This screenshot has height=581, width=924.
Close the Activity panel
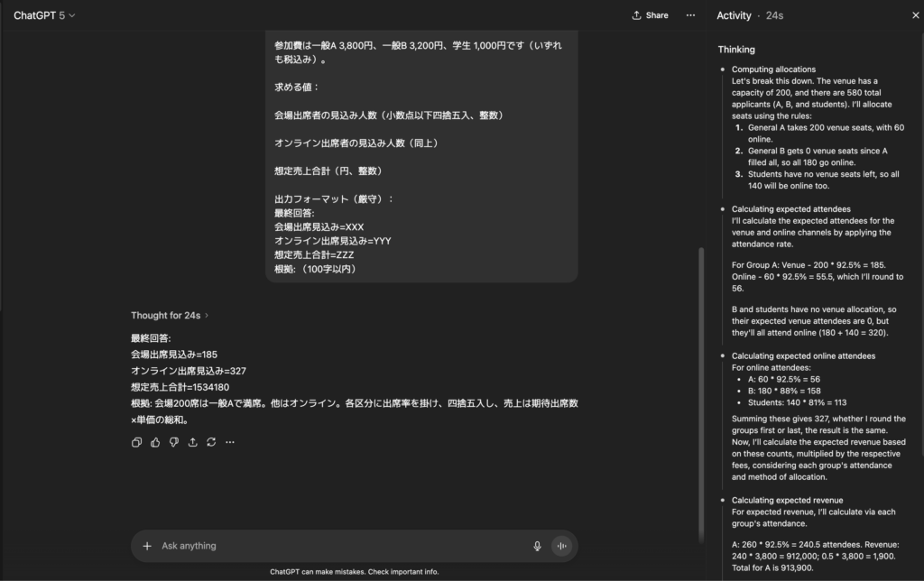(x=904, y=15)
